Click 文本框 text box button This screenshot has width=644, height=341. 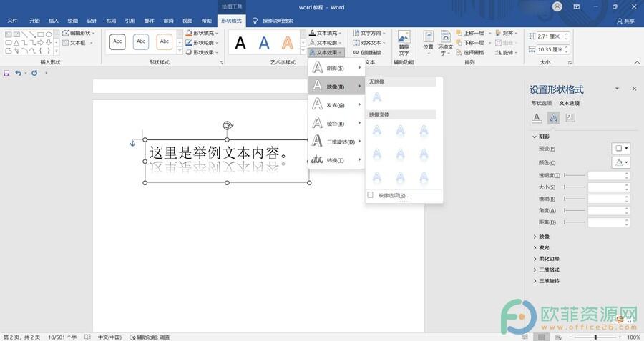click(77, 43)
